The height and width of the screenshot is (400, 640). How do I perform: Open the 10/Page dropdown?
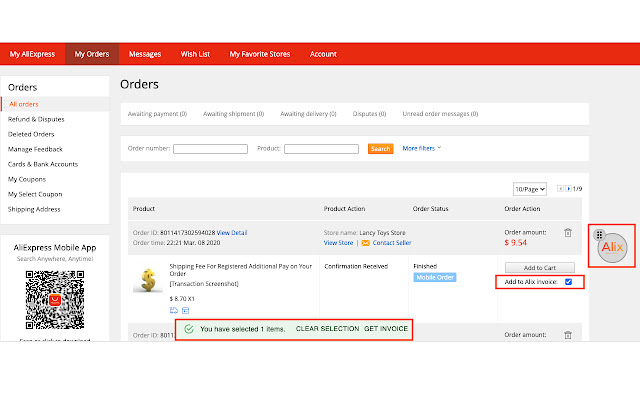[x=530, y=189]
